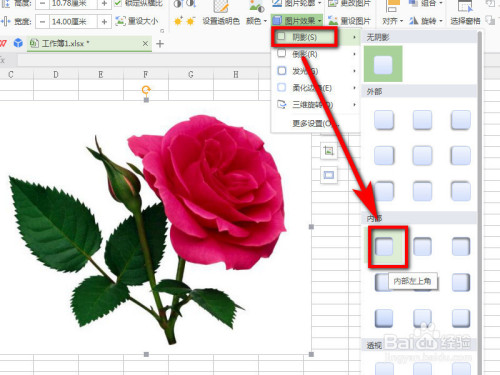Click the picture layout icon below the crop icon
Image resolution: width=500 pixels, height=375 pixels.
click(x=329, y=175)
